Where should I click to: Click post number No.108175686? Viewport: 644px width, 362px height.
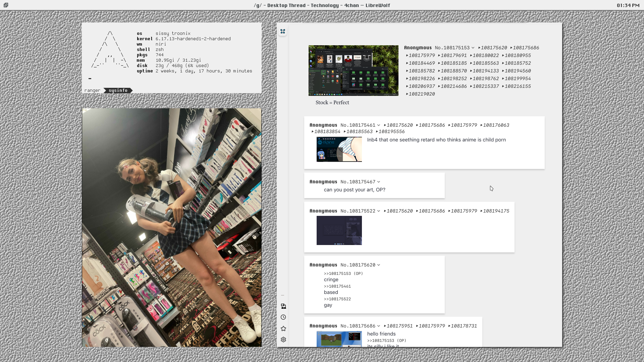tap(358, 326)
